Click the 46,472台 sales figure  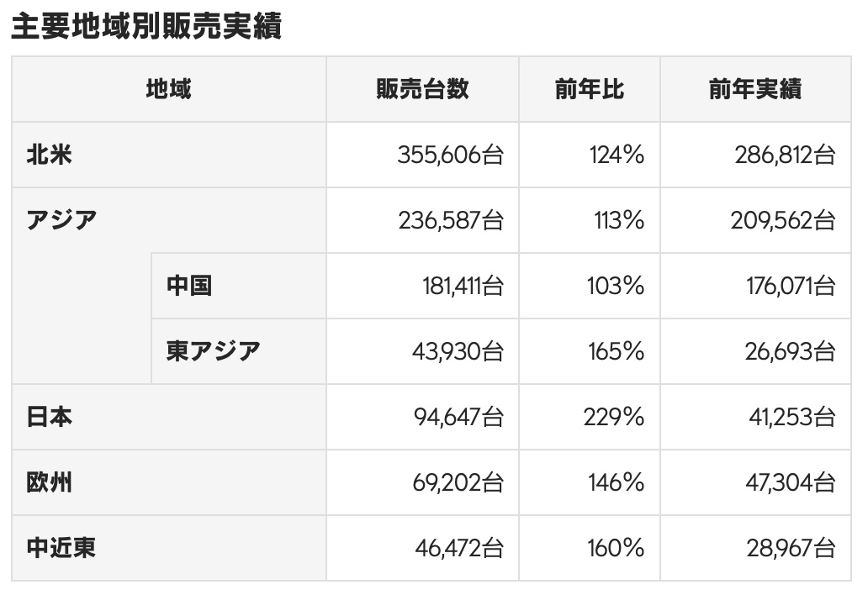[x=459, y=548]
